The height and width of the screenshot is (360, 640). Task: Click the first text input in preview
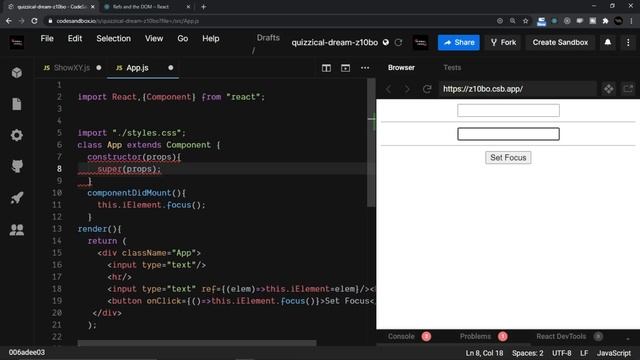(508, 110)
